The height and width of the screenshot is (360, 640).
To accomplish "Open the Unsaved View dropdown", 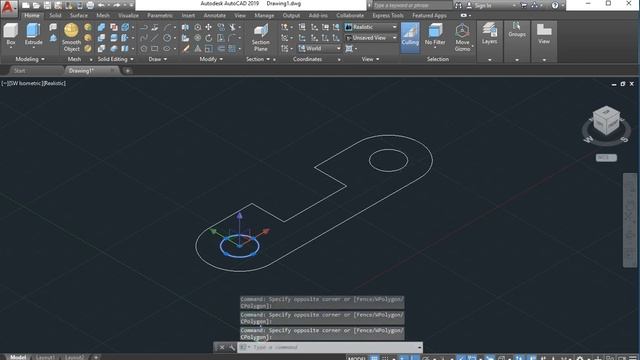I will coord(371,38).
